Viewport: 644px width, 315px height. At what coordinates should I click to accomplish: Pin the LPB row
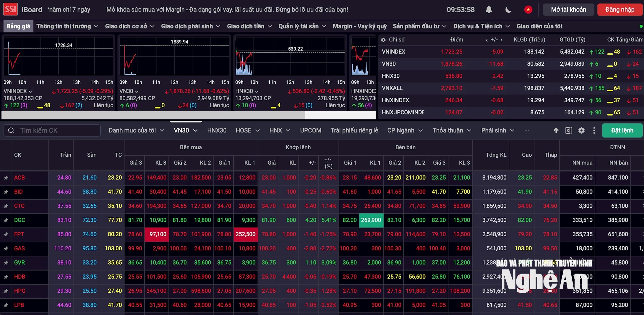[x=6, y=305]
